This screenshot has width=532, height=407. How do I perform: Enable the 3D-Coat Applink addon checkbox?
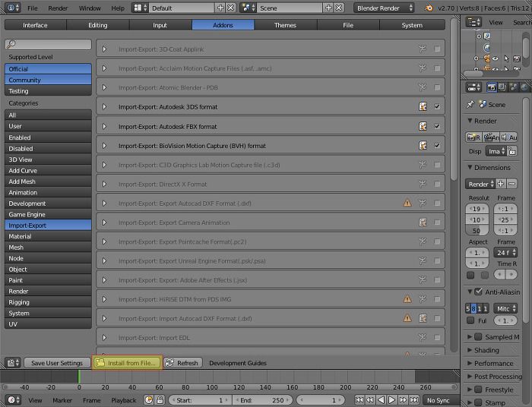[x=437, y=49]
